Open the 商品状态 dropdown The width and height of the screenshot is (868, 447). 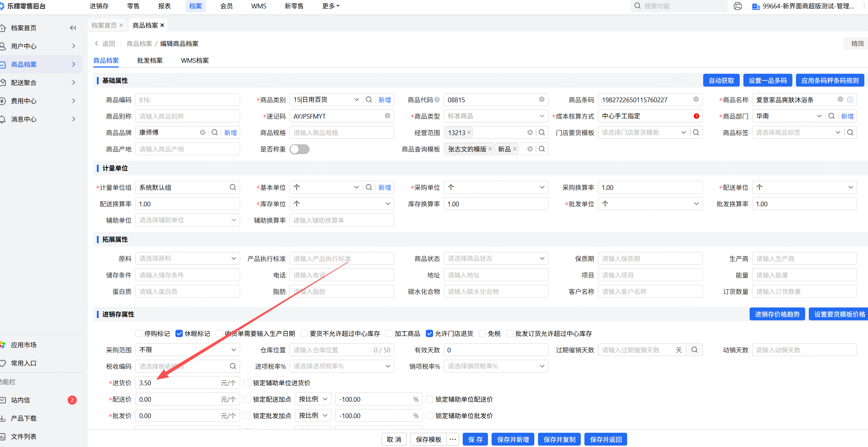click(496, 259)
